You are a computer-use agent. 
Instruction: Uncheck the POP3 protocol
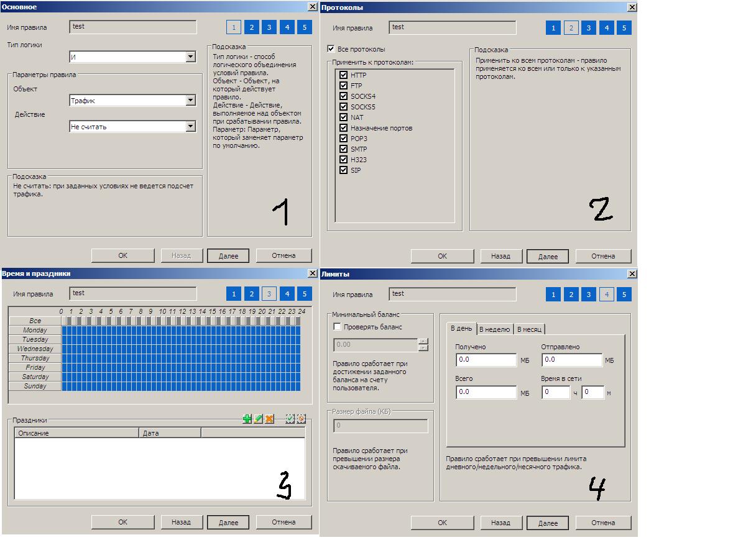pyautogui.click(x=343, y=139)
